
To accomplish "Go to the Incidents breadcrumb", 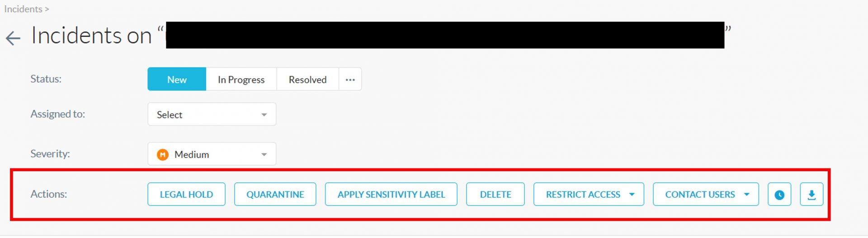I will 23,9.
